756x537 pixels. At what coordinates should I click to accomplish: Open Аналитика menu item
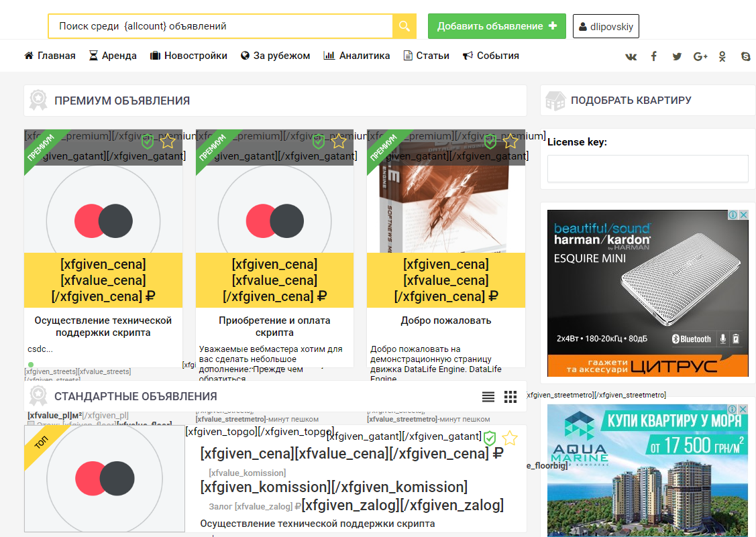coord(357,56)
